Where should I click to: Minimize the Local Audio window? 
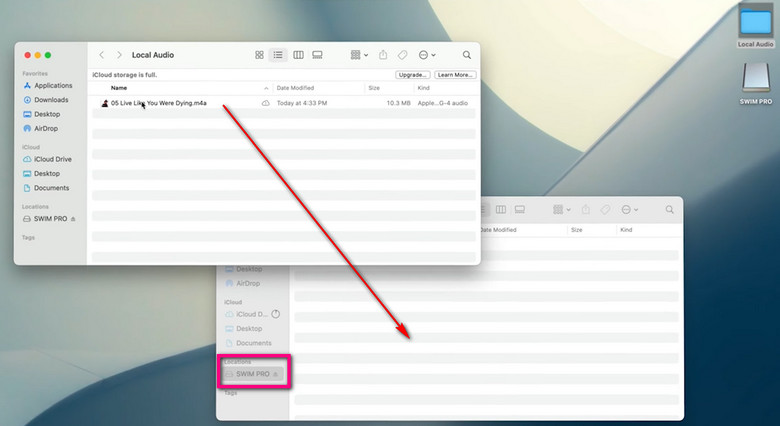pyautogui.click(x=38, y=55)
